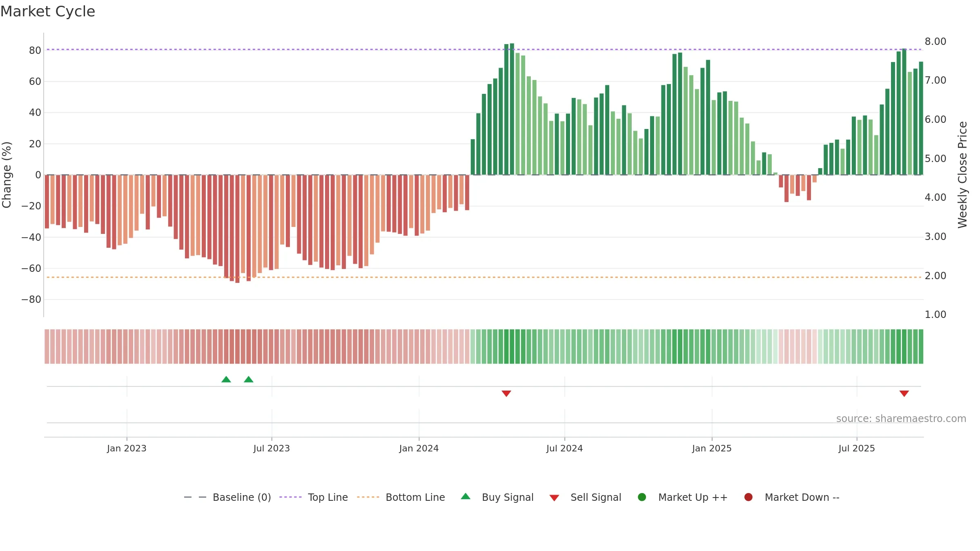Click the Jul 2025 axis label
This screenshot has width=980, height=551.
tap(857, 449)
